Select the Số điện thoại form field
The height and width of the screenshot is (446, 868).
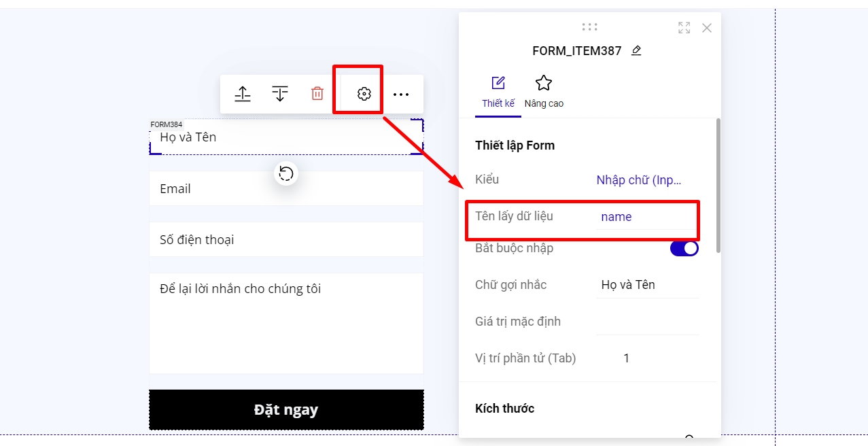point(286,239)
